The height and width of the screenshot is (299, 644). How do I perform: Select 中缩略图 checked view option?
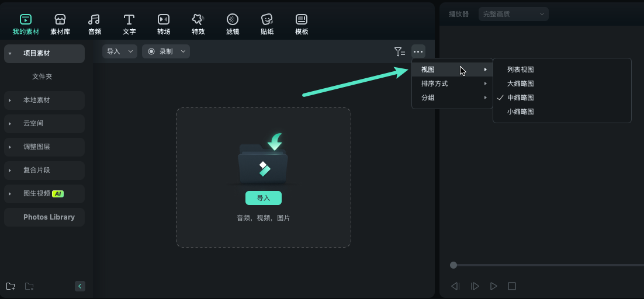point(520,98)
